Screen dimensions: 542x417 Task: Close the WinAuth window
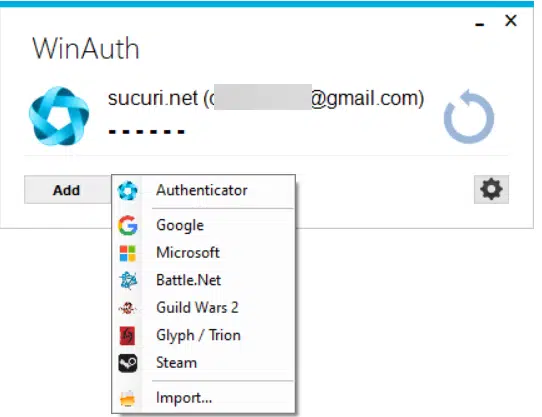tap(511, 21)
